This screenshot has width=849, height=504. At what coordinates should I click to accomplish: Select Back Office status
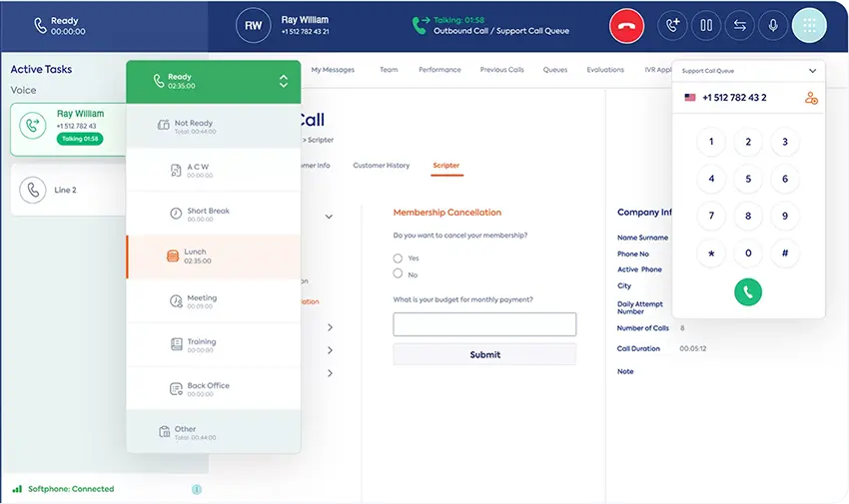click(214, 389)
